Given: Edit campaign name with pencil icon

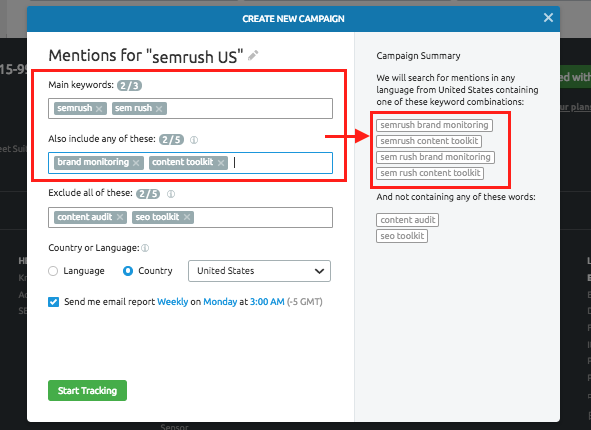Looking at the screenshot, I should click(253, 56).
